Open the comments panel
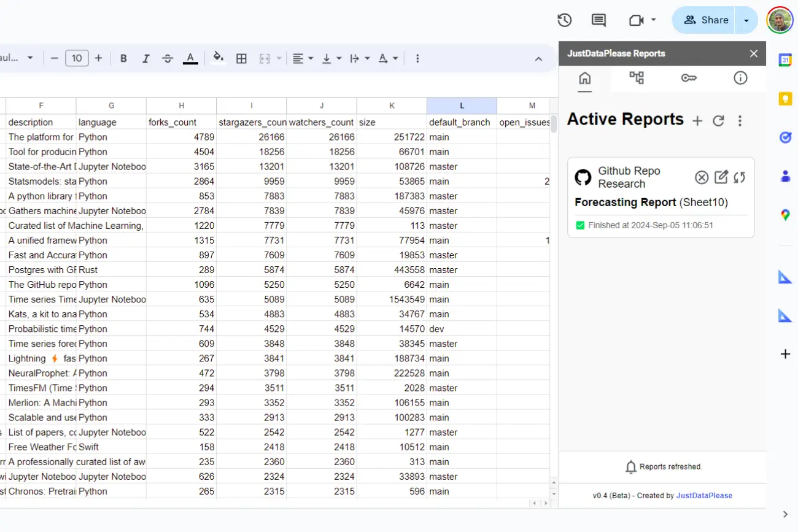 pyautogui.click(x=598, y=20)
